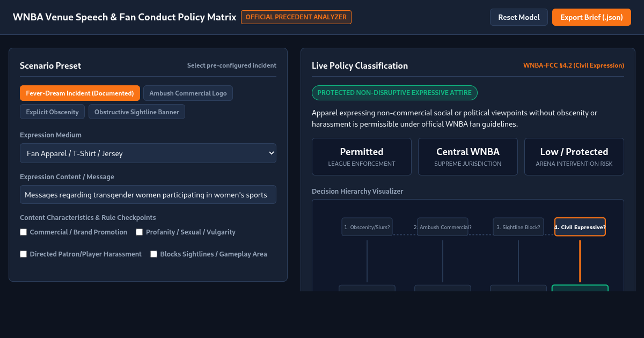Focus the Expression Content / Message field
This screenshot has height=338, width=644.
point(148,194)
